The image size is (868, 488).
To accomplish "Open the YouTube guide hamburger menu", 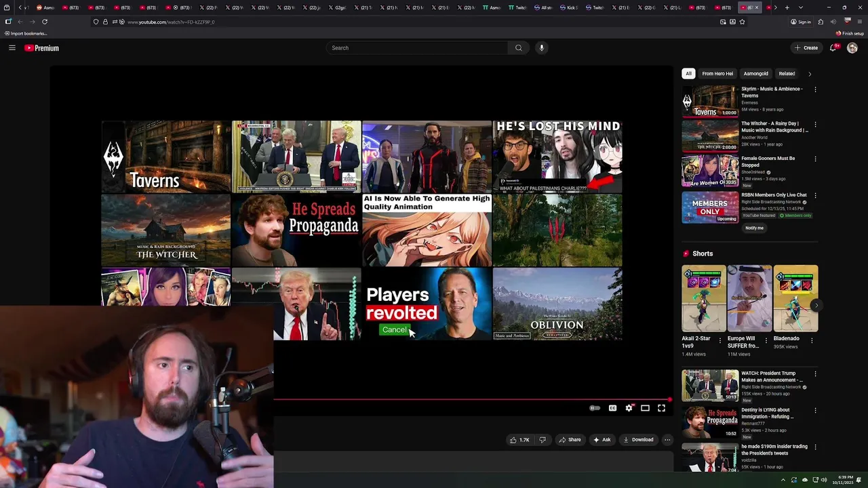I will click(12, 47).
